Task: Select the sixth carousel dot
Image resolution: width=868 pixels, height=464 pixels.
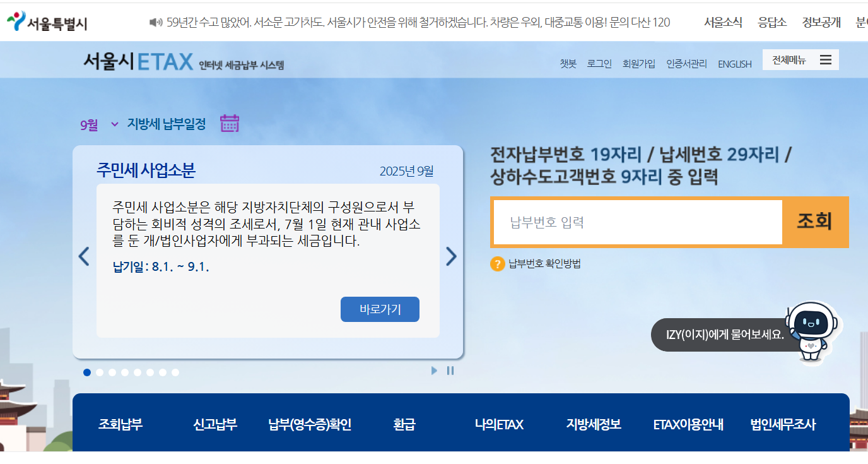Action: pyautogui.click(x=150, y=372)
